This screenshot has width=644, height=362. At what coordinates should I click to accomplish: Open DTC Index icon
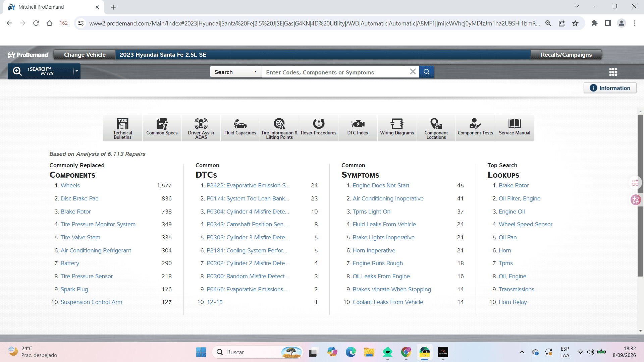click(358, 128)
